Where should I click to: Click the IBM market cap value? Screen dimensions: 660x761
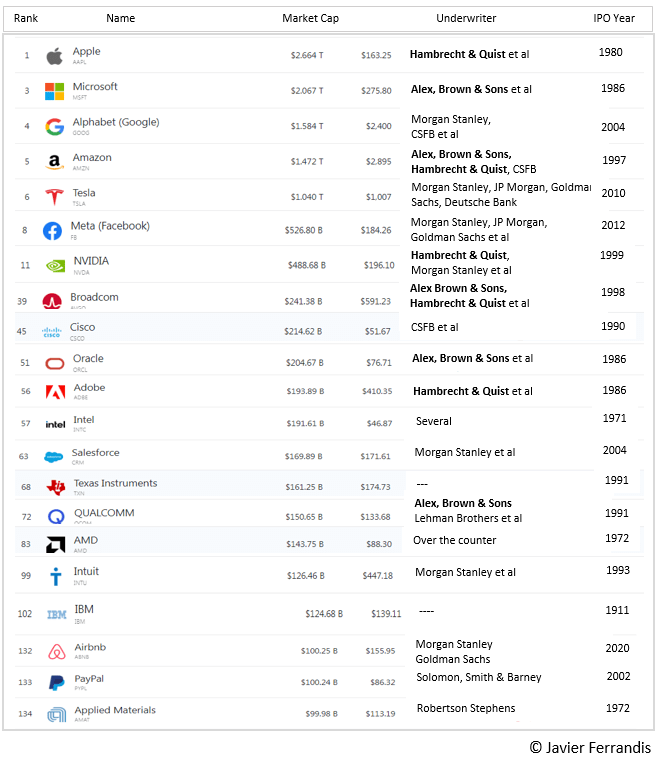click(323, 613)
